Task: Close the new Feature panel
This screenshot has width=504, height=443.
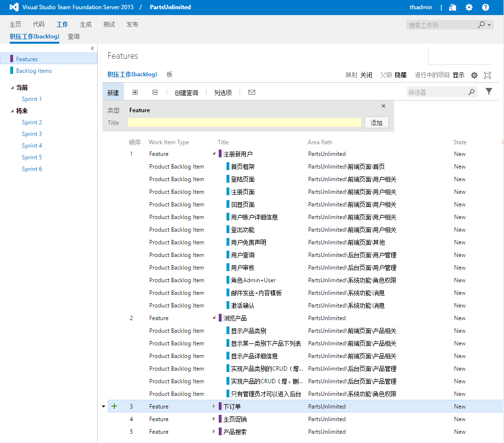Action: [383, 106]
